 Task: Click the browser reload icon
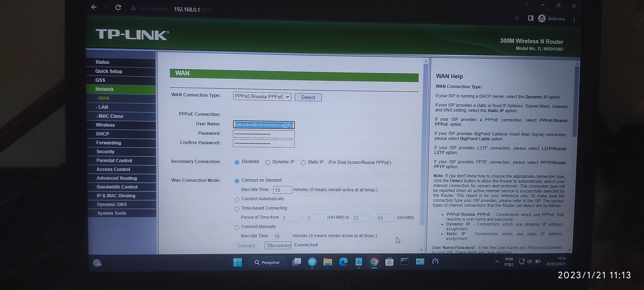coord(118,8)
